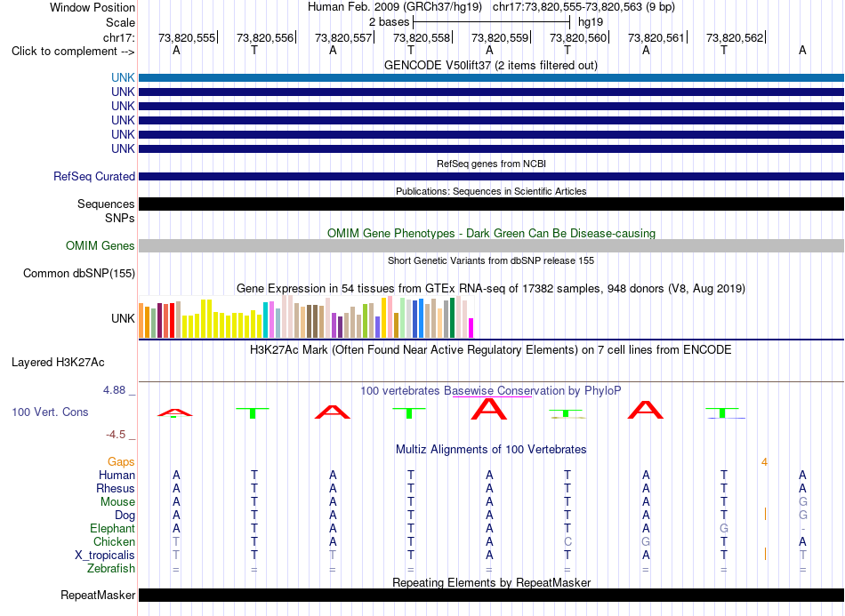
Task: Click the magenta bar in GTEx expression chart
Action: (x=471, y=328)
